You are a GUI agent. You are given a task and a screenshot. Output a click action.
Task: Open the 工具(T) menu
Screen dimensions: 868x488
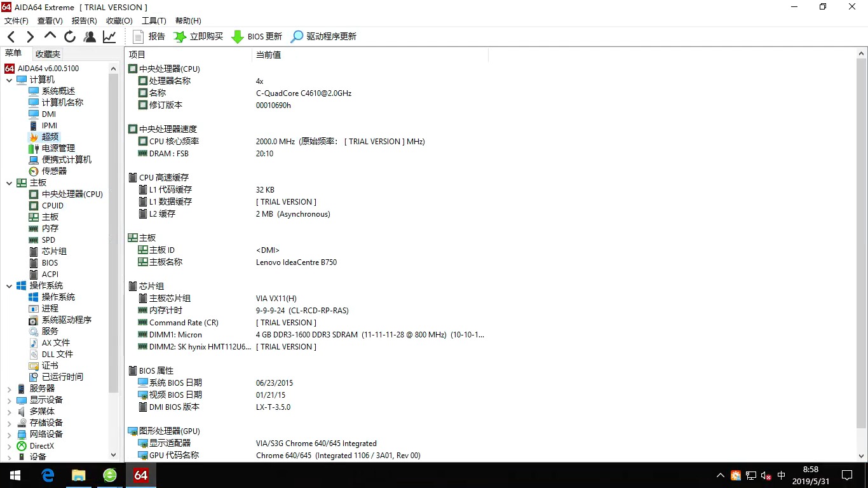pos(154,21)
